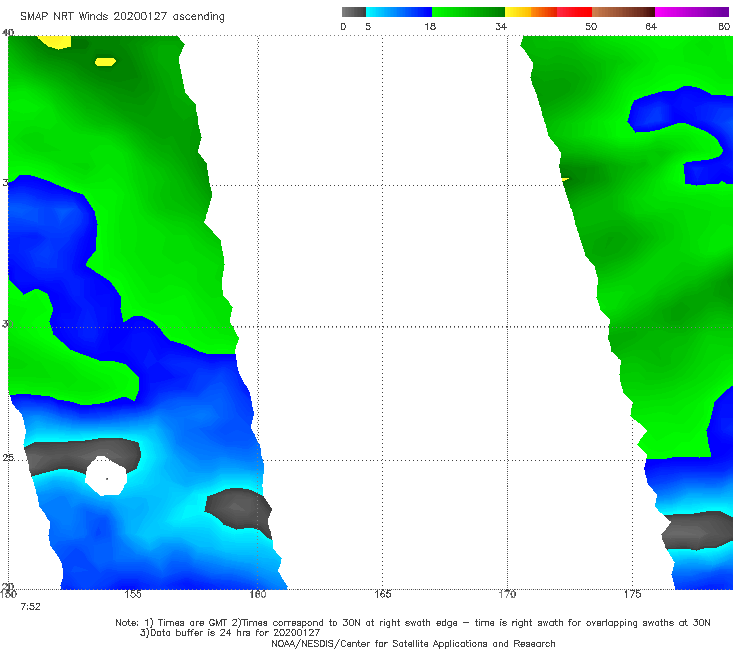Click the color bar label '34'

click(x=501, y=26)
